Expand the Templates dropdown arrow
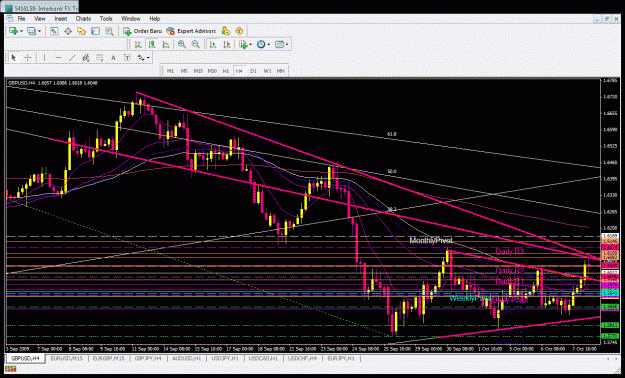The width and height of the screenshot is (625, 378). coord(287,45)
